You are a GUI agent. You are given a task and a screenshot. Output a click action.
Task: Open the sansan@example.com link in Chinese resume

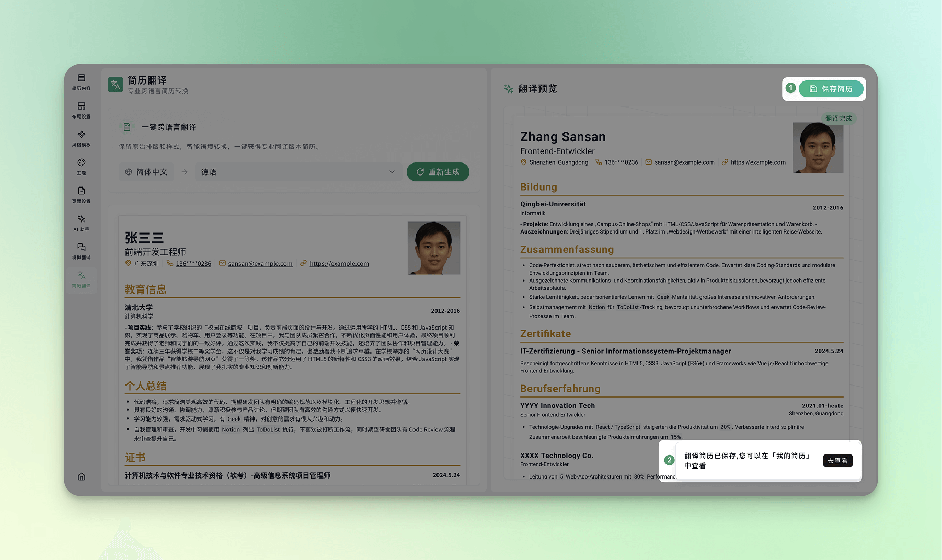[x=260, y=264]
